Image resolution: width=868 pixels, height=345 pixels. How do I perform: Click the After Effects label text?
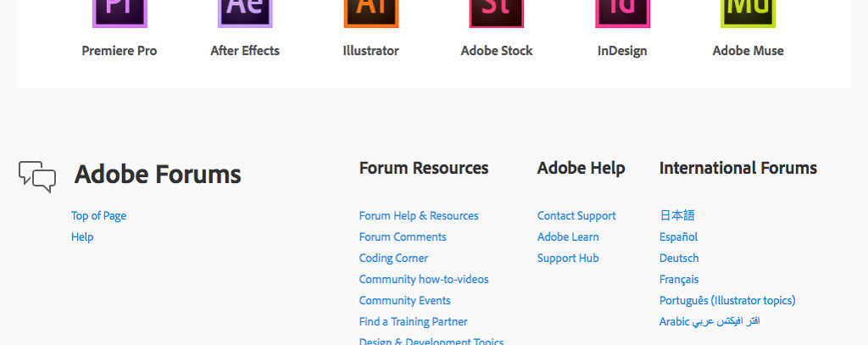[x=245, y=50]
